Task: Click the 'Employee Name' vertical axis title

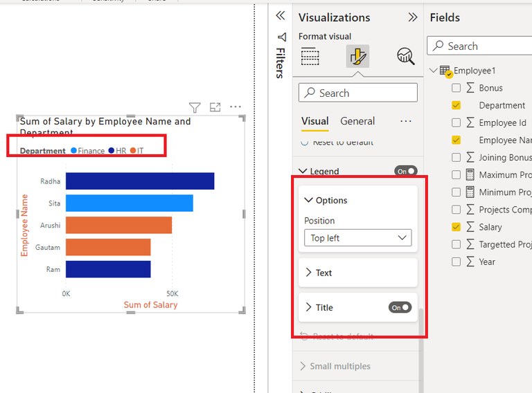Action: [x=24, y=226]
